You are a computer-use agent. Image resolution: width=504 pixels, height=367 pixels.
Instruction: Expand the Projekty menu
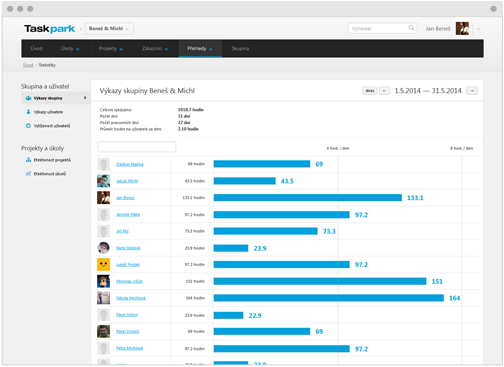point(111,49)
